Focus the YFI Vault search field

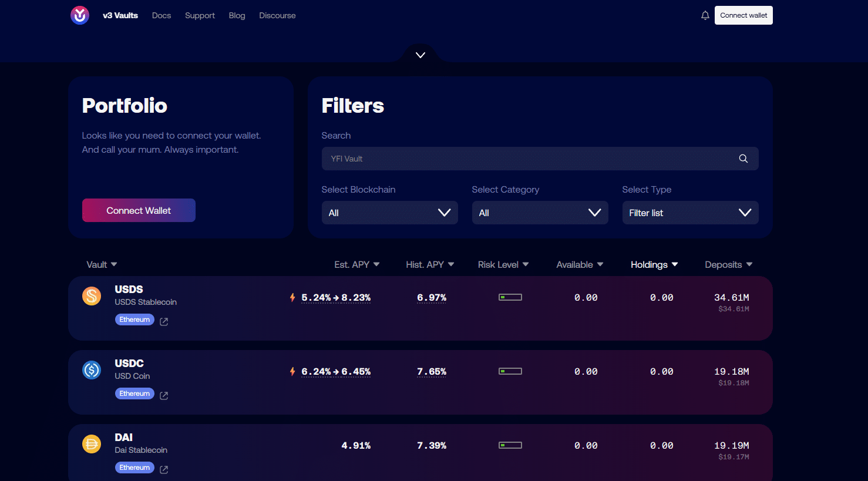pos(529,159)
